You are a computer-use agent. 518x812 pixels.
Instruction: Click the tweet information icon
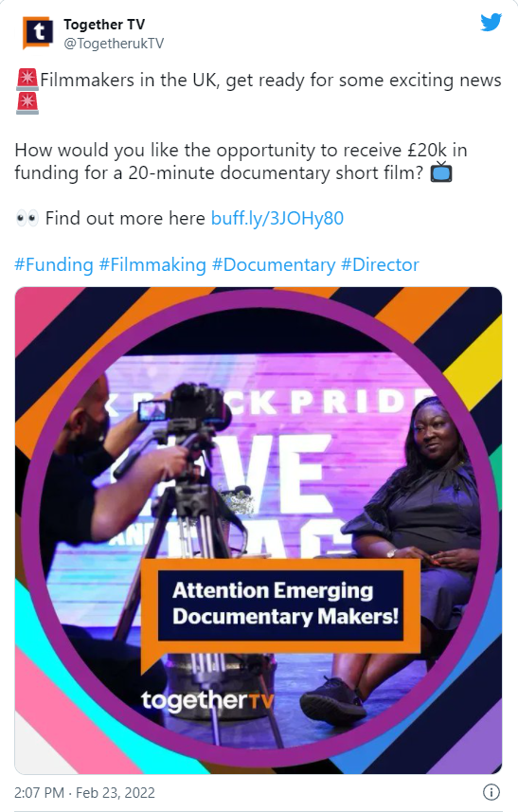pos(491,791)
